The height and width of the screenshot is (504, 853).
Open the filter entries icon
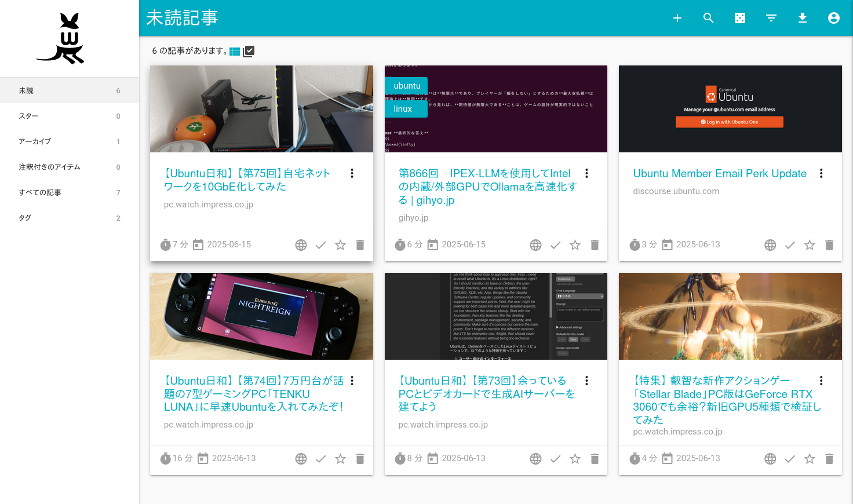click(771, 18)
